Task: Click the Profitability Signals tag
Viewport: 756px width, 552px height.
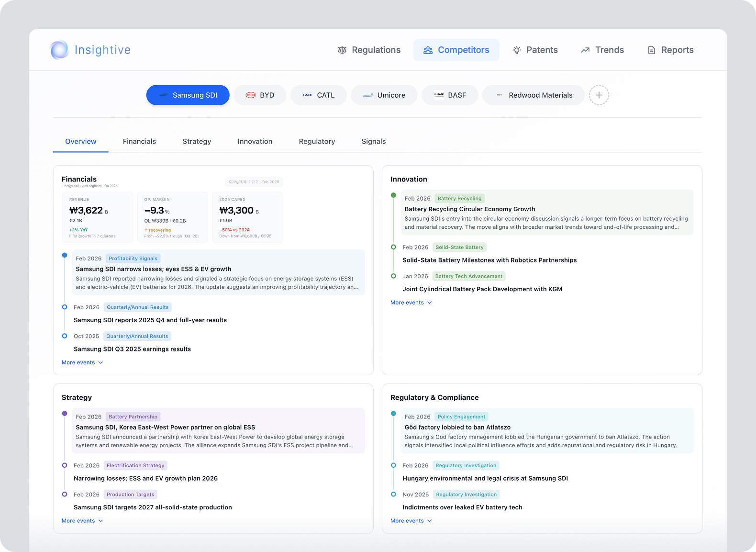Action: click(133, 259)
